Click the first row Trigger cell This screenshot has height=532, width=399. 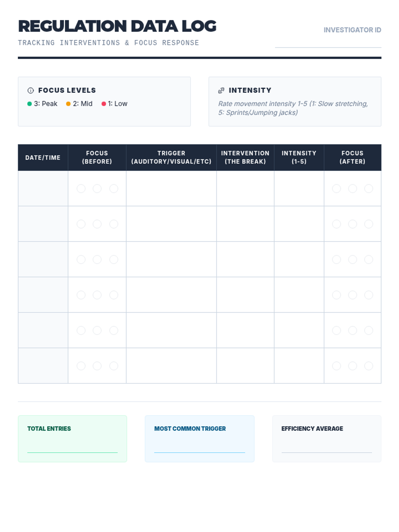point(172,189)
